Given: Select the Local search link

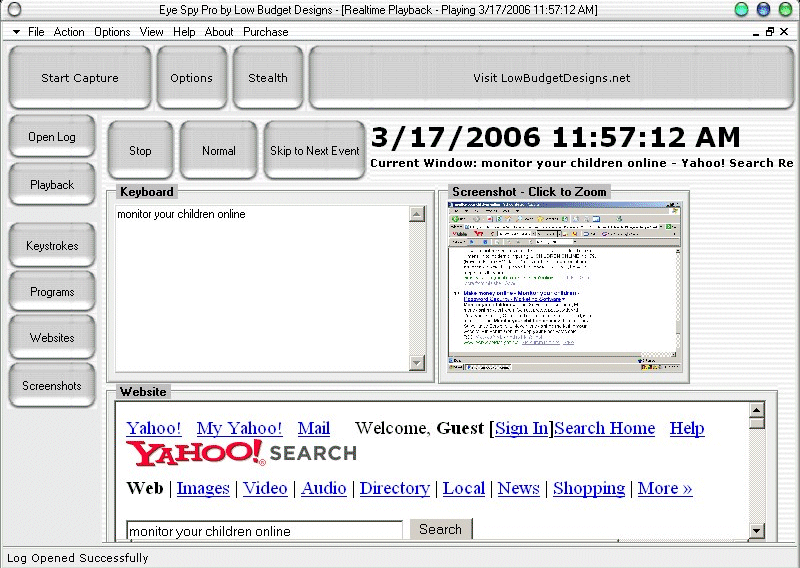Looking at the screenshot, I should pos(464,488).
